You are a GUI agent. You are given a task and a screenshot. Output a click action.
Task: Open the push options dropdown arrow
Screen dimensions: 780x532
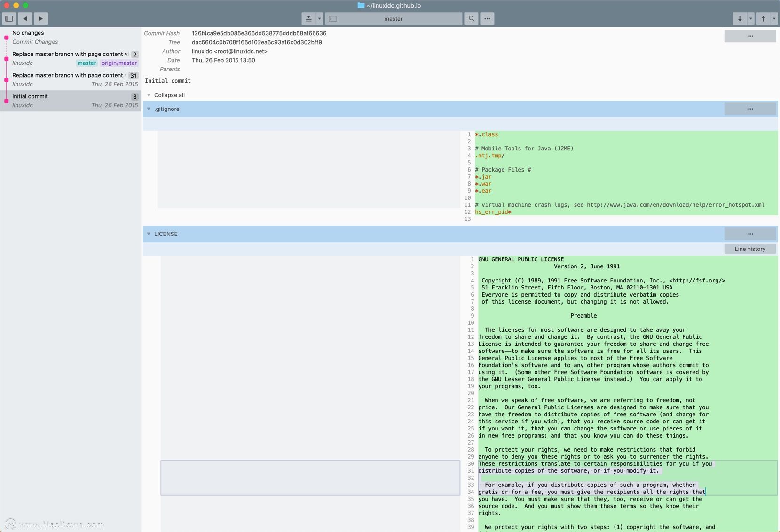tap(774, 19)
